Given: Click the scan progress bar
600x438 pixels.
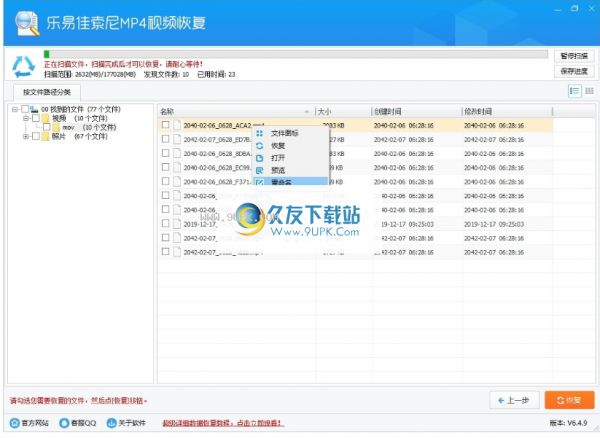Looking at the screenshot, I should (x=295, y=54).
